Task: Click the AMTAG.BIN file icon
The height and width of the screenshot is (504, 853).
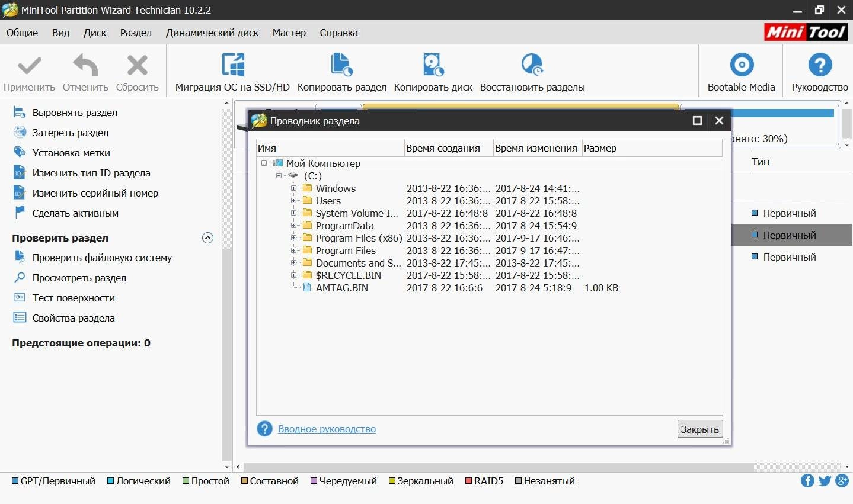Action: pos(307,288)
